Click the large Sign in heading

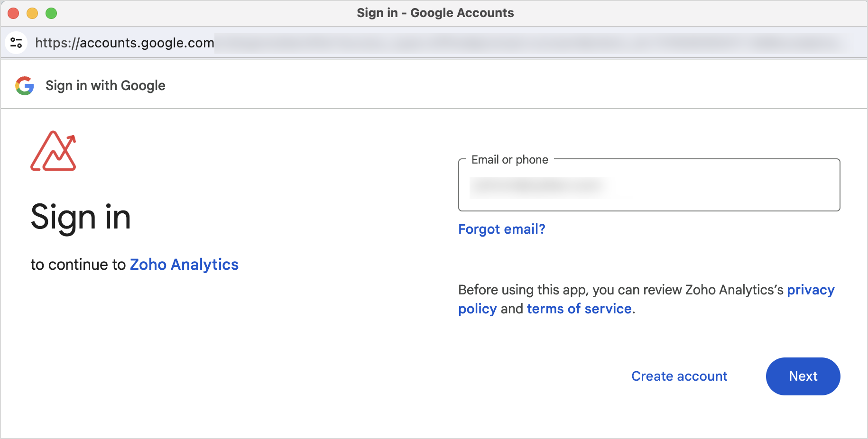tap(81, 217)
